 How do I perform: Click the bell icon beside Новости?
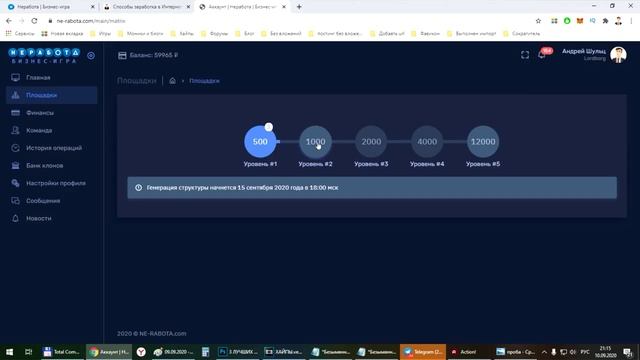16,218
